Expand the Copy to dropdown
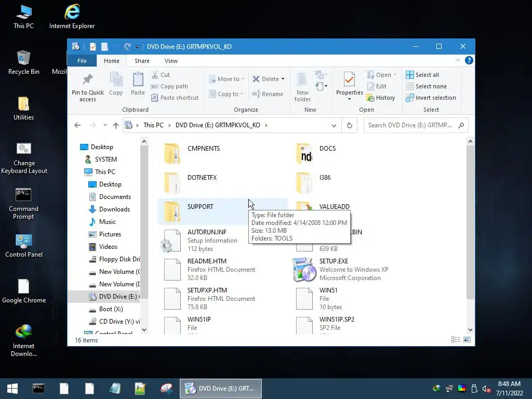The height and width of the screenshot is (399, 532). [x=242, y=94]
